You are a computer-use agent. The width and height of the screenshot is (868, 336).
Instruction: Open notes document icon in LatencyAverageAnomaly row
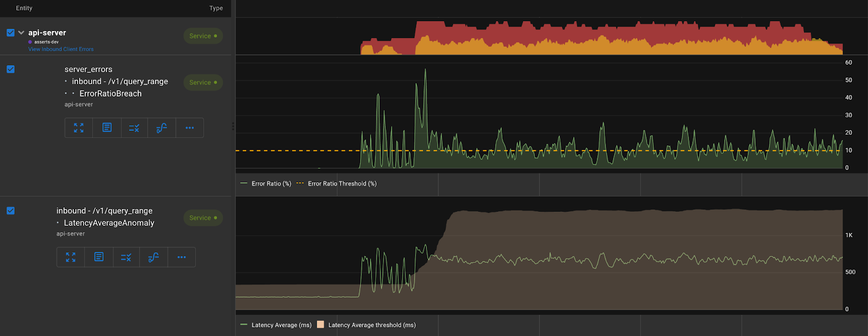[x=99, y=257]
